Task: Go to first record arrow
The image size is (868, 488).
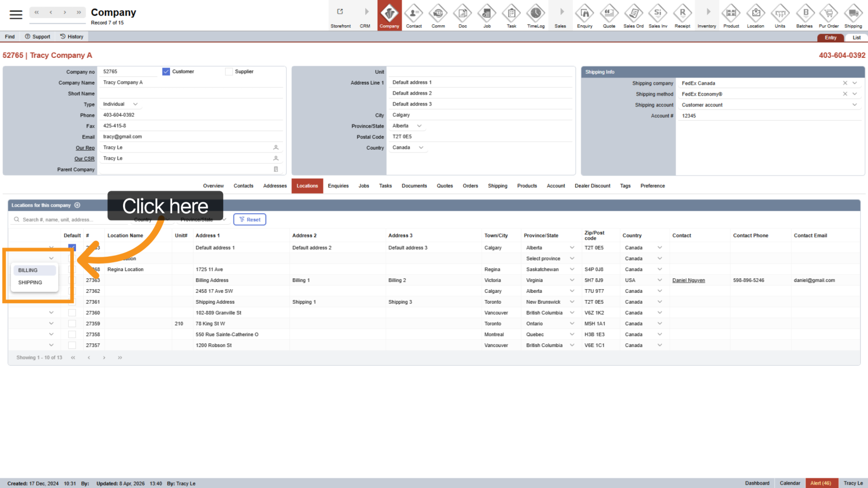Action: tap(37, 12)
